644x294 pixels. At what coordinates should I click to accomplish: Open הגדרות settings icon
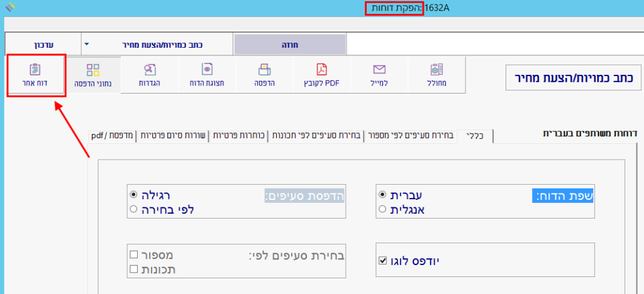(x=150, y=75)
